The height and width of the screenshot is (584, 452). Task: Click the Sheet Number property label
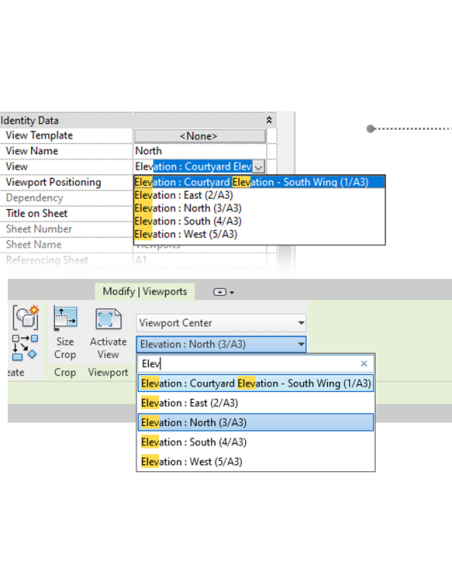tap(39, 229)
